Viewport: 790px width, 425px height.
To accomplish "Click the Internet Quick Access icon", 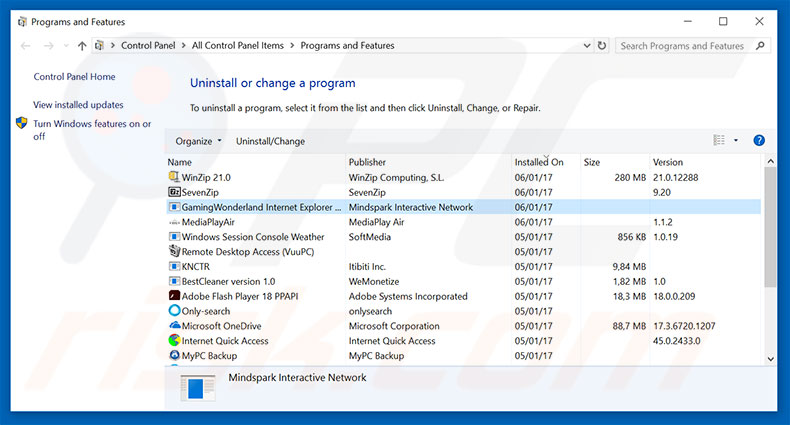I will click(x=174, y=340).
